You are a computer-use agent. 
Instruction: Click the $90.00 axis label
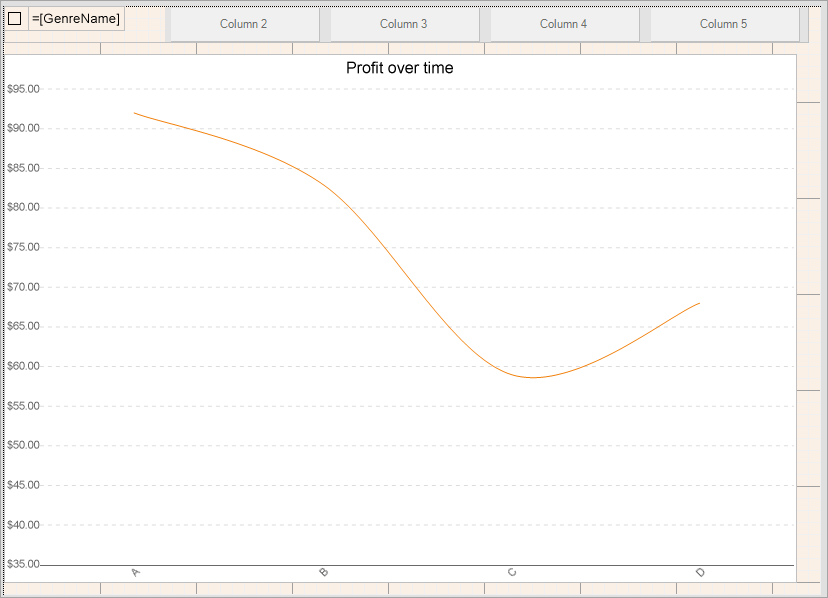click(x=23, y=128)
